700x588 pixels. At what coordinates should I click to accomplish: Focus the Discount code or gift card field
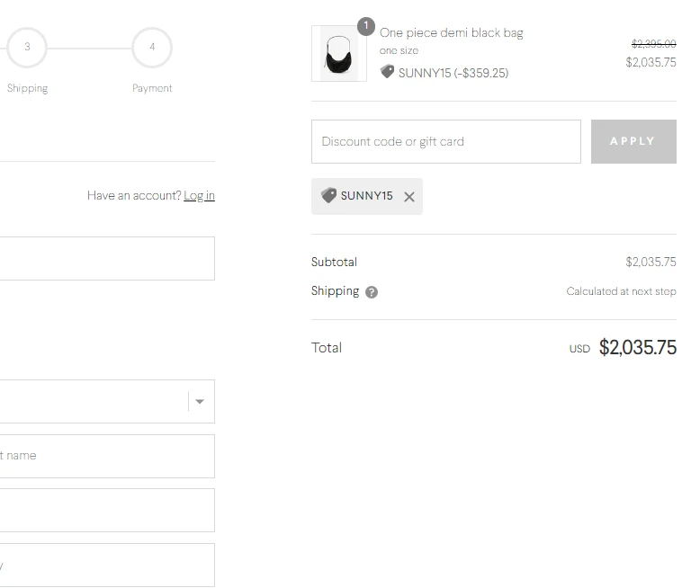[x=446, y=141]
